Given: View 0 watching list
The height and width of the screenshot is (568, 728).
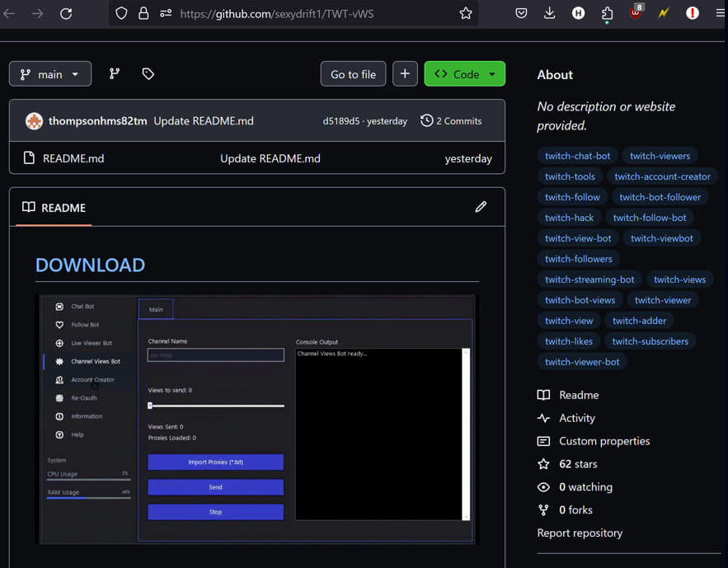Looking at the screenshot, I should 585,486.
